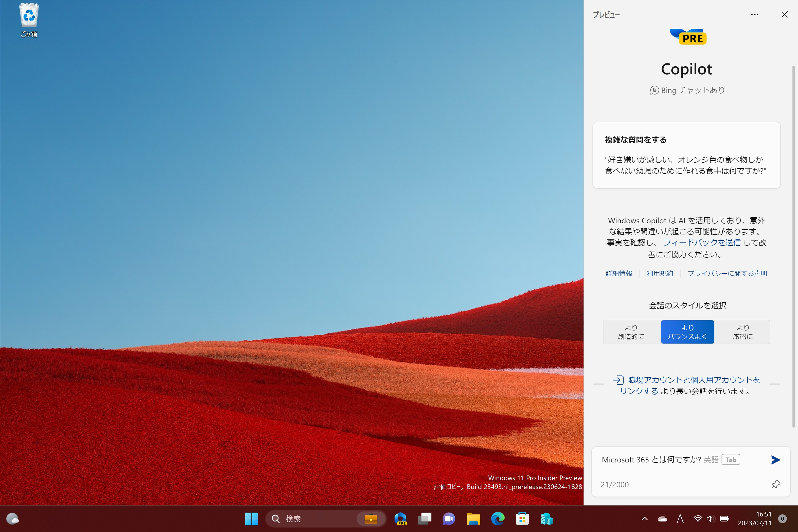The height and width of the screenshot is (532, 798).
Task: Open the blue server app taskbar icon
Action: (547, 519)
